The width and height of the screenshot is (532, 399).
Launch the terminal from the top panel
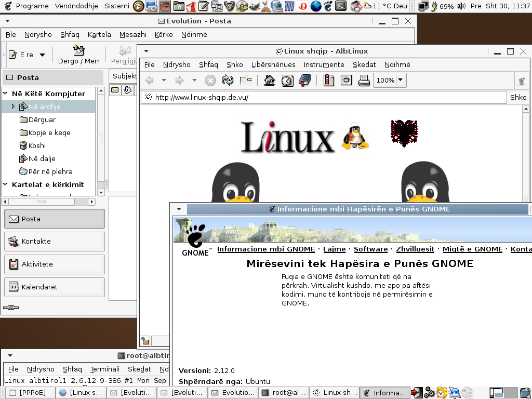tap(341, 6)
